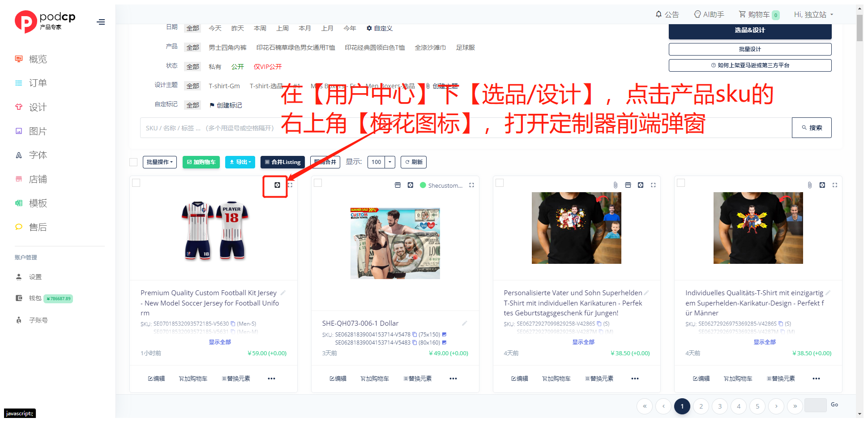This screenshot has width=868, height=422.
Task: Open 如何上架亚马逊或第三方平台 help
Action: (750, 65)
